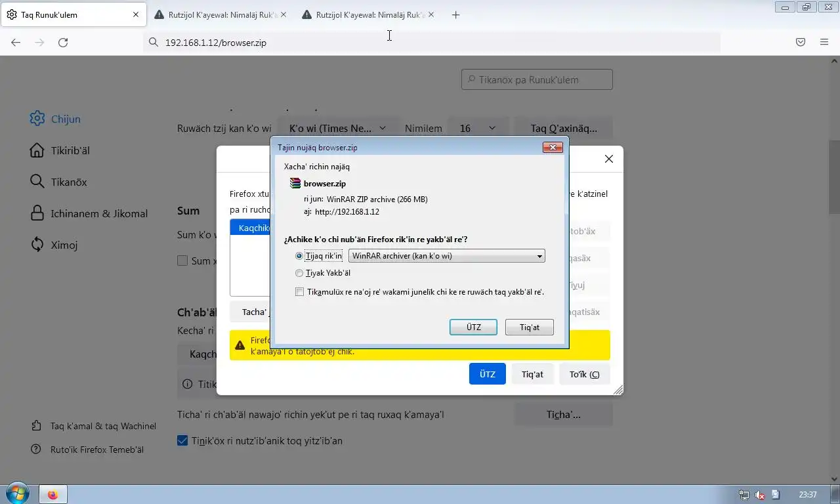This screenshot has height=504, width=840.
Task: Click the Firefox icon in taskbar
Action: (53, 495)
